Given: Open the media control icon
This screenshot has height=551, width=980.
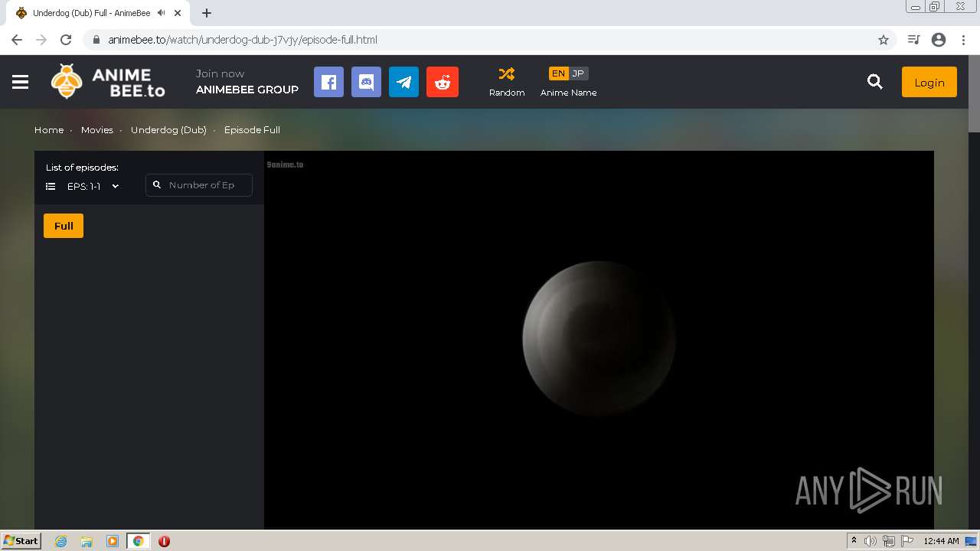Looking at the screenshot, I should (913, 40).
